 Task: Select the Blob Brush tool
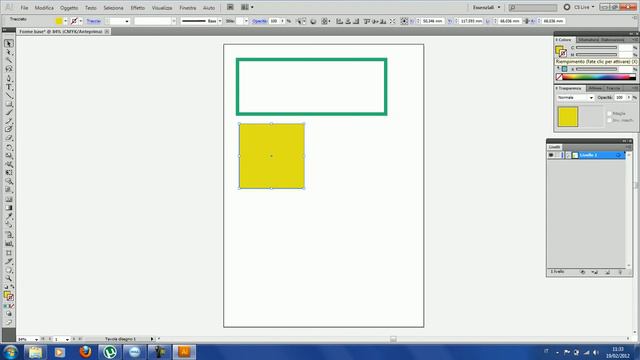click(x=9, y=130)
